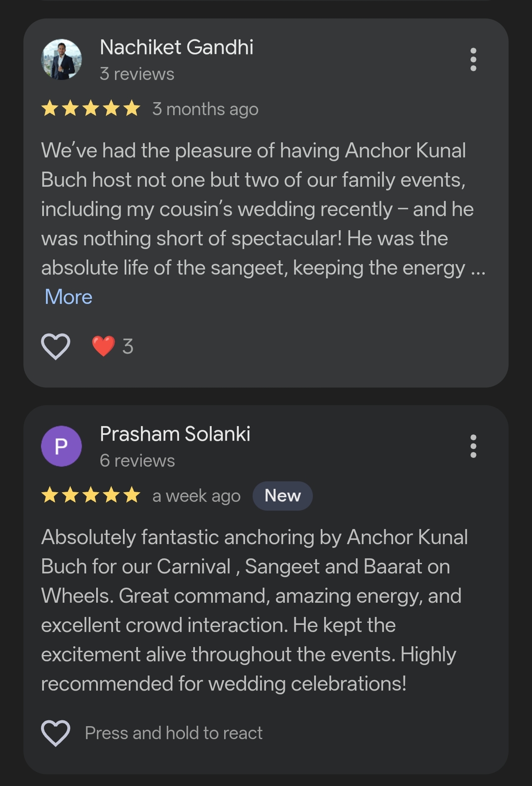The width and height of the screenshot is (532, 786).
Task: View Nachiket's 3 reviews count
Action: (137, 74)
